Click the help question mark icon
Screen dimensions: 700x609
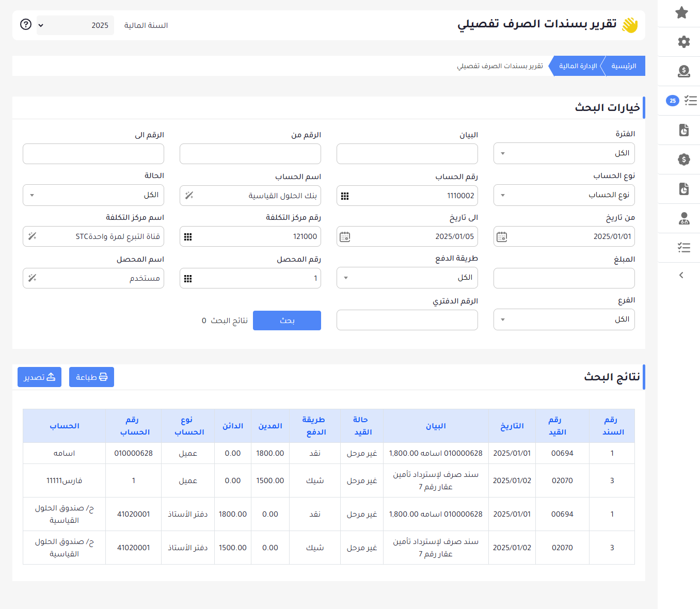[26, 24]
